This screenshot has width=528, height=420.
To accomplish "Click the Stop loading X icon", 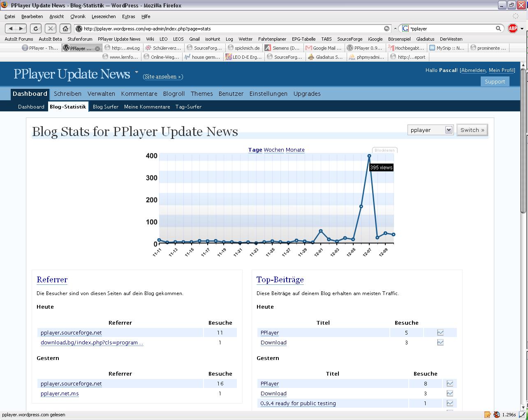I will point(50,28).
